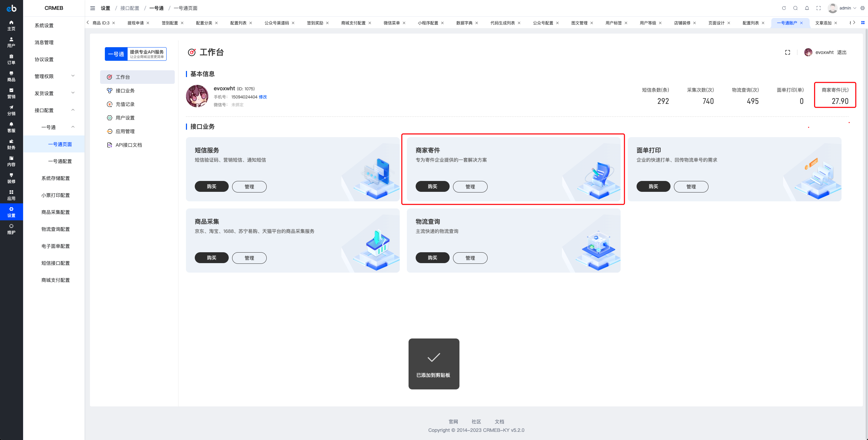Select 充值记录 in the 一号通 menu
Image resolution: width=868 pixels, height=440 pixels.
(137, 104)
